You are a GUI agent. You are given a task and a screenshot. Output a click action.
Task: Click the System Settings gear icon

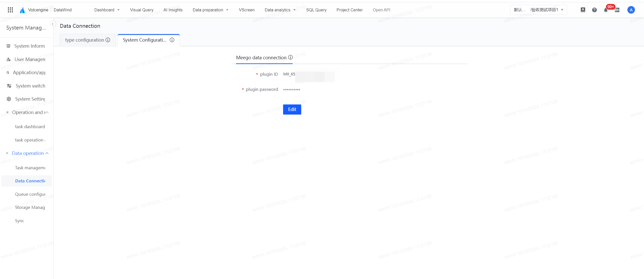(9, 99)
